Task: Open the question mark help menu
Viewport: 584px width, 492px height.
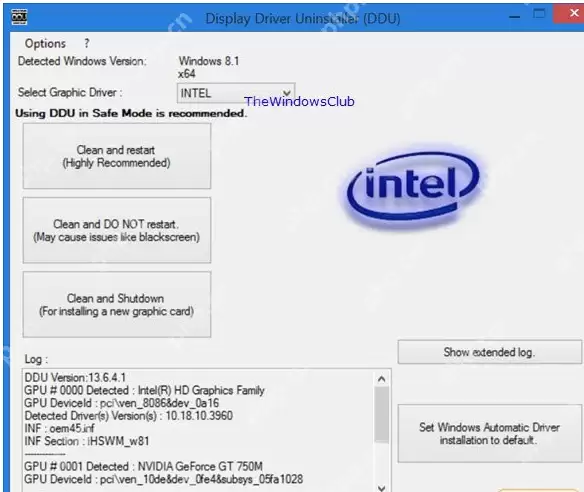Action: (x=86, y=44)
